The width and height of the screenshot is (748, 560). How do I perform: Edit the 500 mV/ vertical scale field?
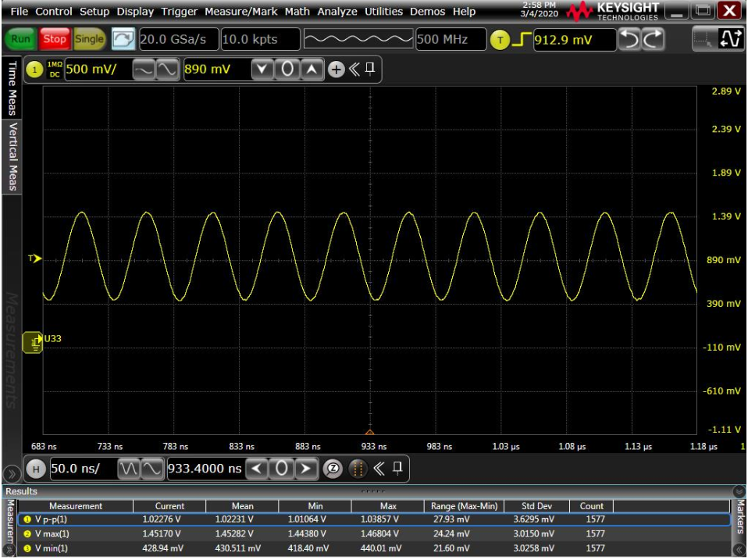tap(98, 70)
